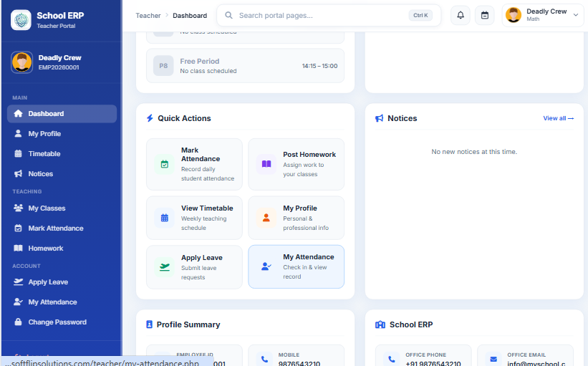Click the Quick Actions lightning icon
The height and width of the screenshot is (366, 588).
pyautogui.click(x=150, y=118)
